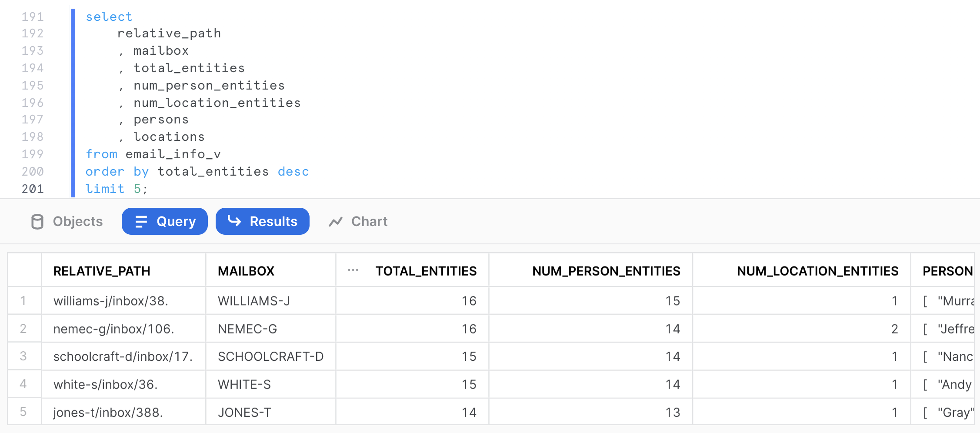Screen dimensions: 980x433
Task: Click the NUM_LOCATION_ENTITIES column header
Action: [x=817, y=271]
